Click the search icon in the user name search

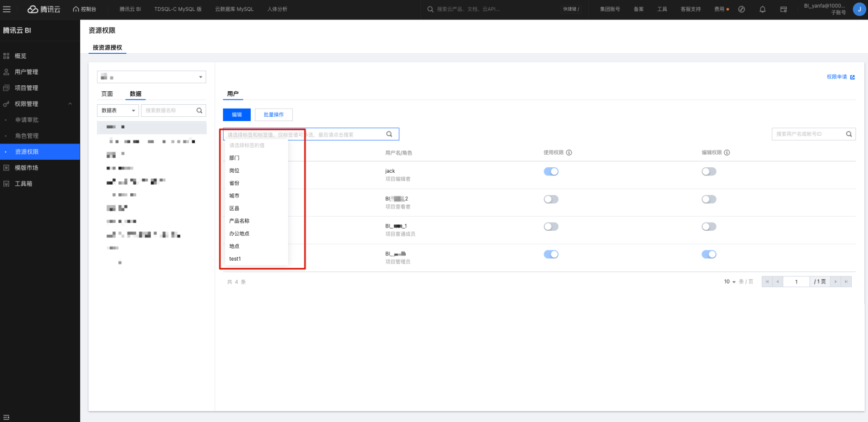[x=849, y=134]
